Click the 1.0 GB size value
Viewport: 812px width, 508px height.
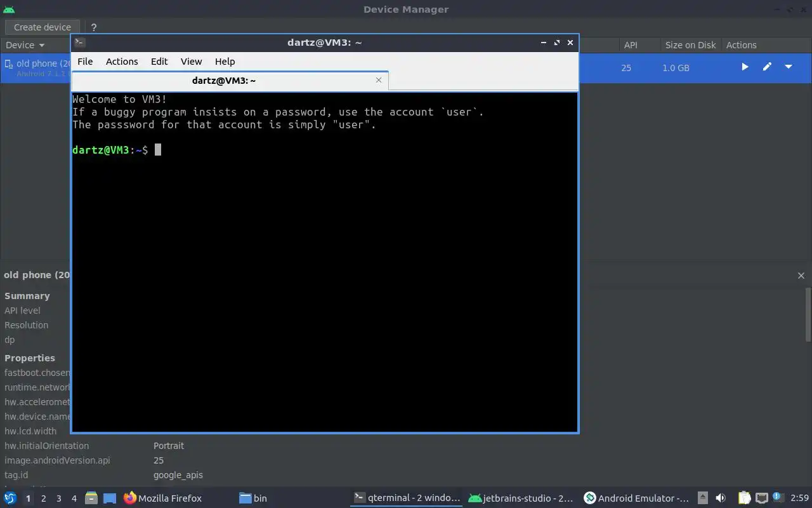(x=676, y=67)
